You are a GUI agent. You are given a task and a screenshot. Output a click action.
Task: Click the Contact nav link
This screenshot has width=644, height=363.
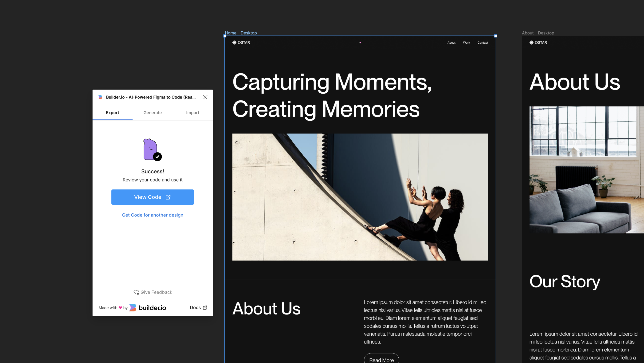[483, 42]
